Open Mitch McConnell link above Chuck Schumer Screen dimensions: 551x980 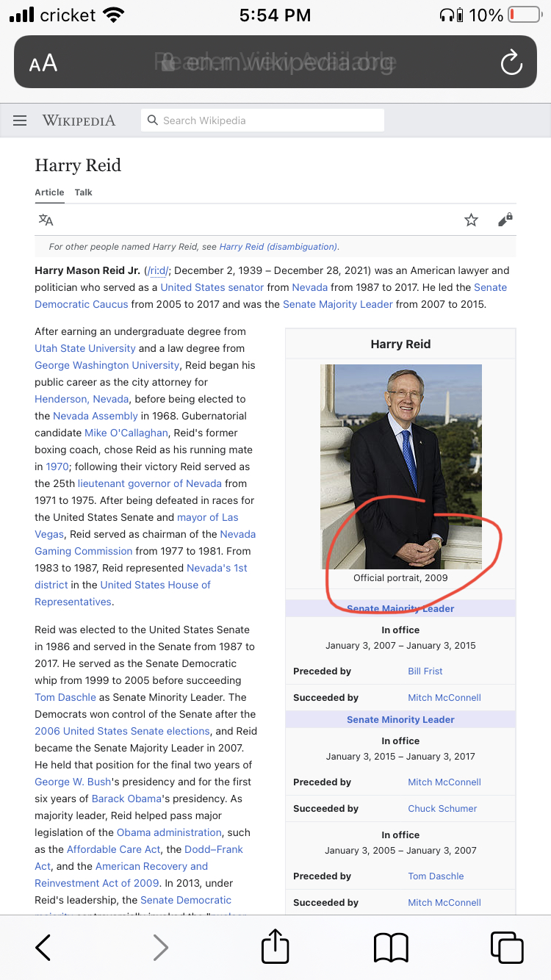coord(444,782)
